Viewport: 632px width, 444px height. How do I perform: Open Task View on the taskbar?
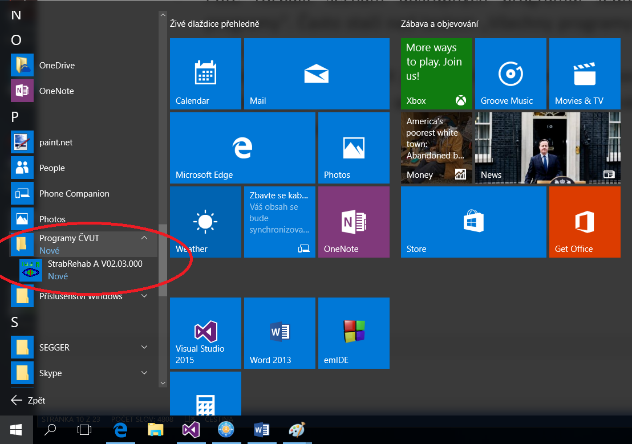coord(84,430)
